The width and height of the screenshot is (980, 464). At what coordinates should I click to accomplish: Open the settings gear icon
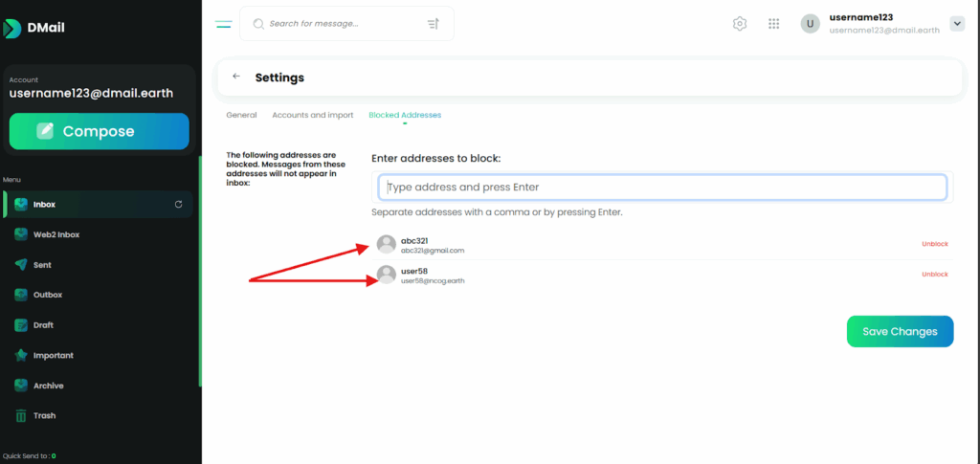pyautogui.click(x=739, y=24)
